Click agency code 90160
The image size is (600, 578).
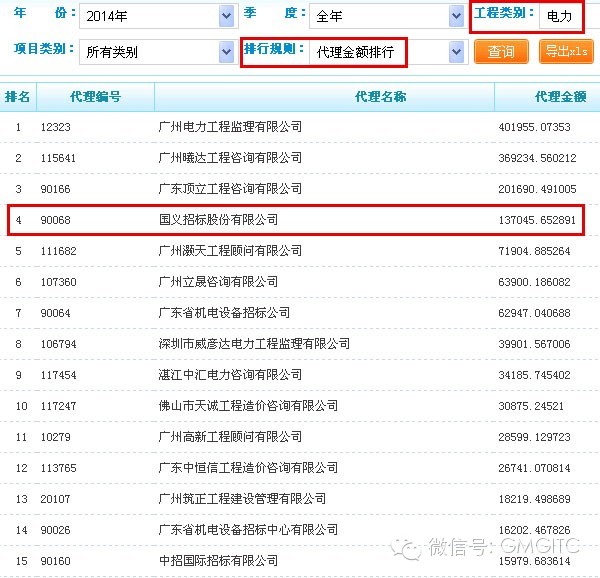click(55, 561)
